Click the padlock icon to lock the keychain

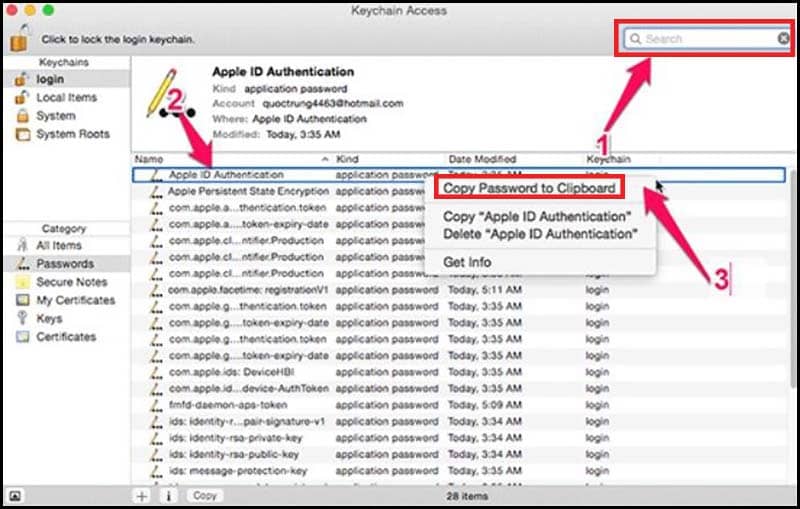pos(19,37)
